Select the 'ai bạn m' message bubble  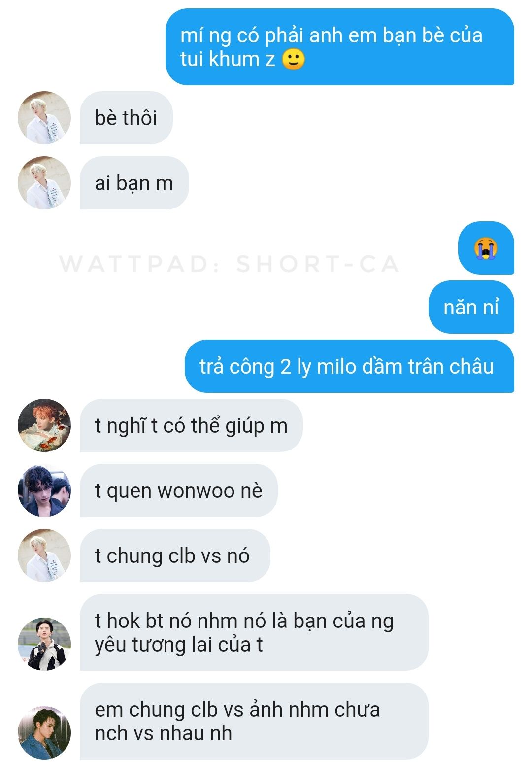point(134,183)
